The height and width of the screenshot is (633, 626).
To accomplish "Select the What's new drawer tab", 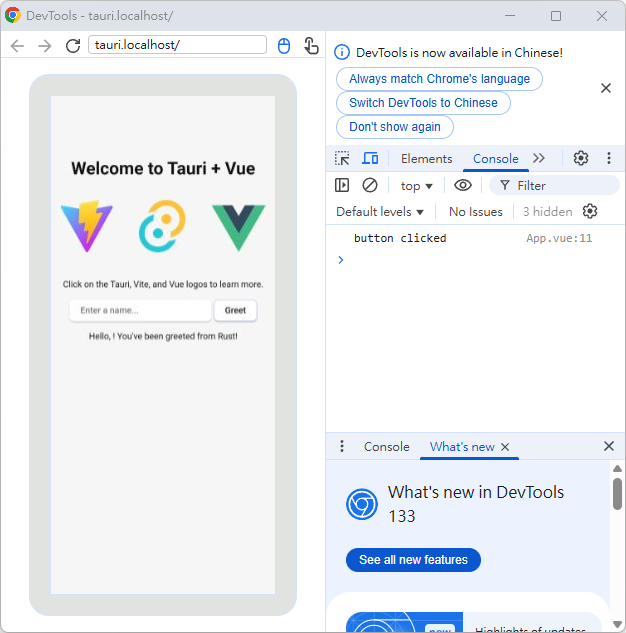I will coord(462,447).
